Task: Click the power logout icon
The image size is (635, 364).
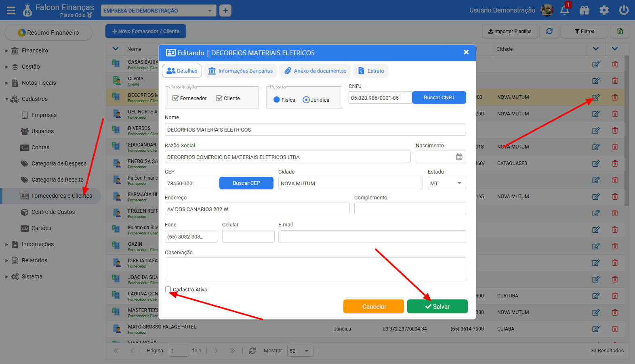Action: point(624,10)
